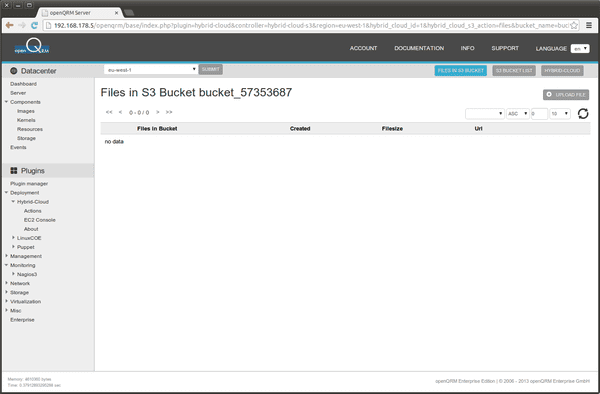The height and width of the screenshot is (394, 600).
Task: Sort by Created column header
Action: point(300,129)
